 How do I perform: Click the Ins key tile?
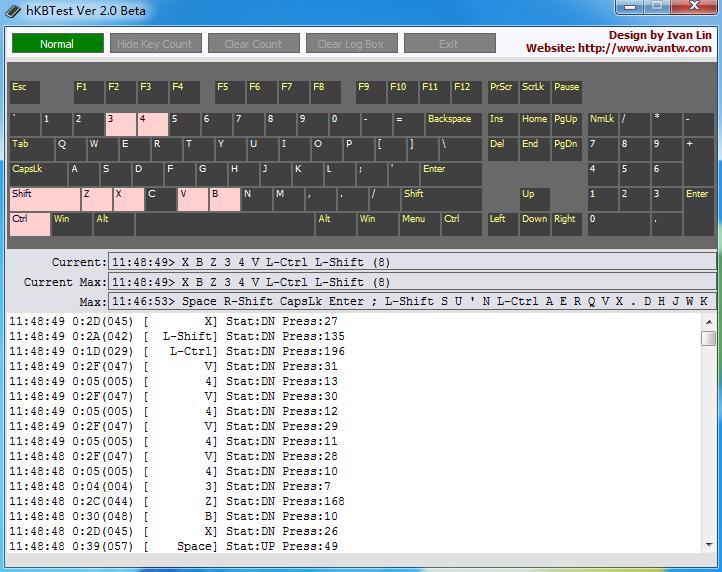pos(503,124)
